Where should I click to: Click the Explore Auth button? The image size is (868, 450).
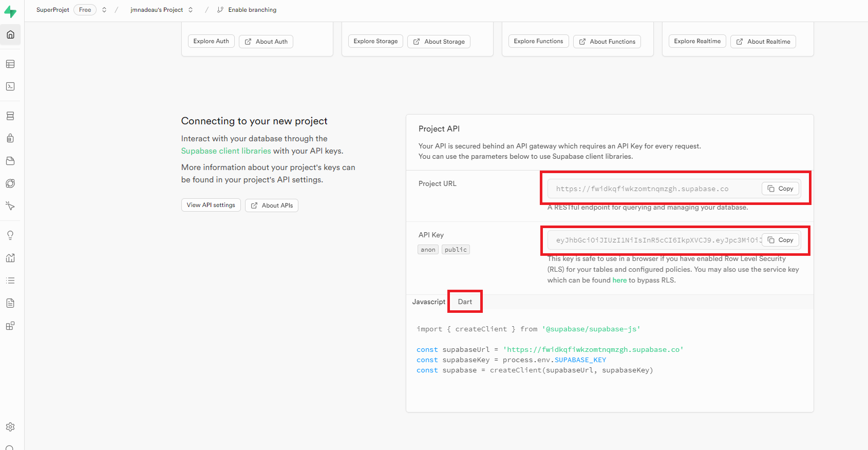pyautogui.click(x=211, y=41)
